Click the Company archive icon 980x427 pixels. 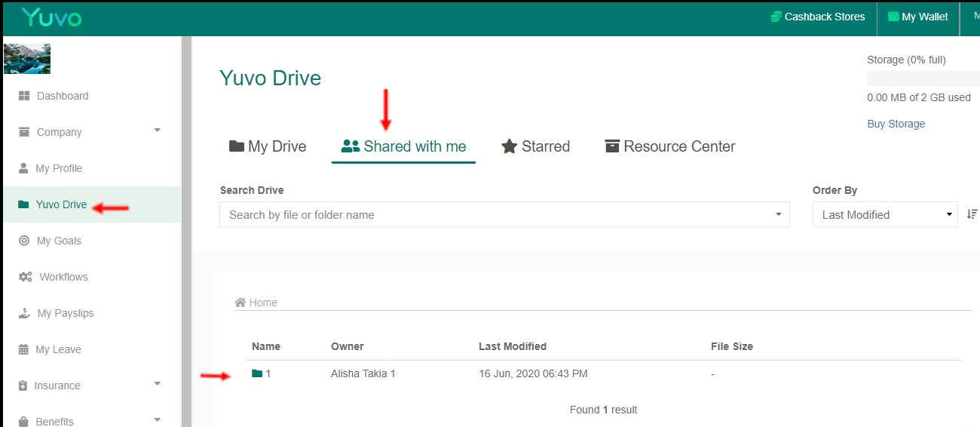(24, 132)
